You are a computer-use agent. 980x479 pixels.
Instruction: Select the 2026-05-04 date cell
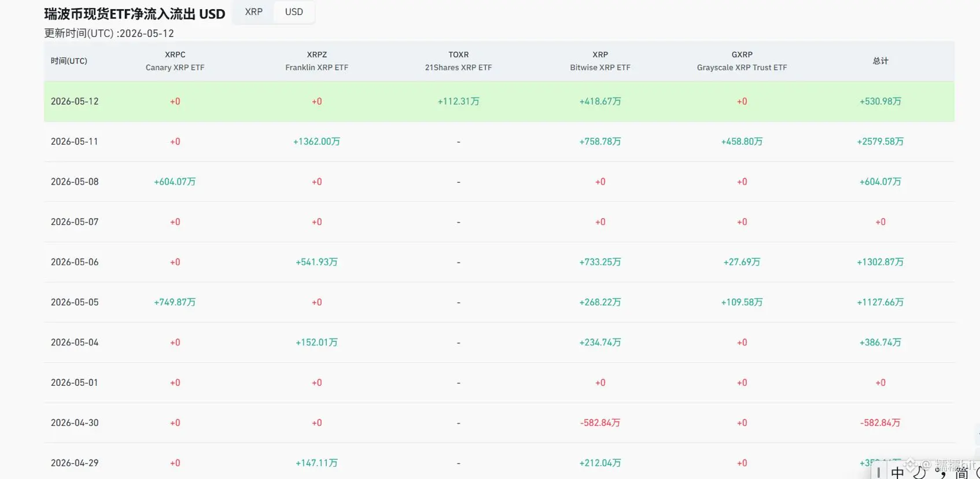pos(75,342)
